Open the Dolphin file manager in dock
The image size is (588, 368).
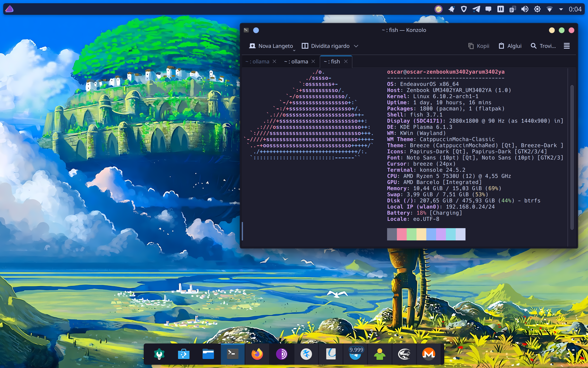(x=208, y=354)
